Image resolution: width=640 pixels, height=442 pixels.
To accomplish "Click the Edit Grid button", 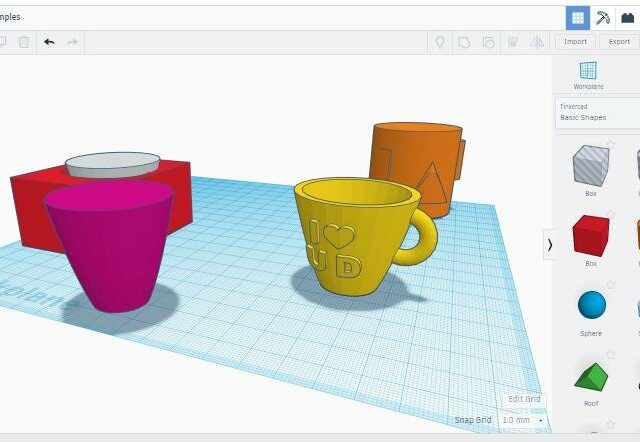I will (524, 399).
